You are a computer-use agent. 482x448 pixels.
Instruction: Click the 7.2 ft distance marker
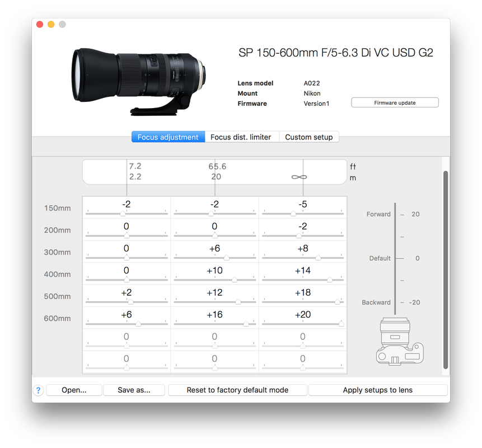pyautogui.click(x=135, y=166)
